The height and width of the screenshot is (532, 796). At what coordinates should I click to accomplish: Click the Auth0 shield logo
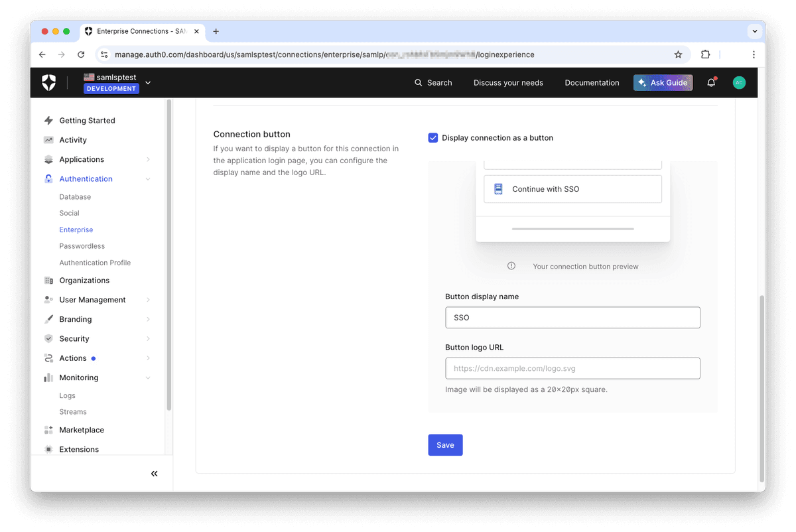point(49,83)
